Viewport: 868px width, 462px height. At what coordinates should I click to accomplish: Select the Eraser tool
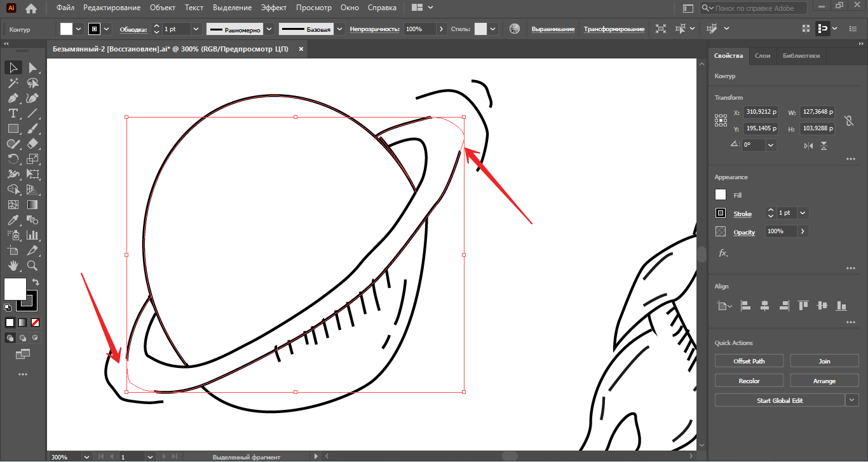pyautogui.click(x=32, y=144)
